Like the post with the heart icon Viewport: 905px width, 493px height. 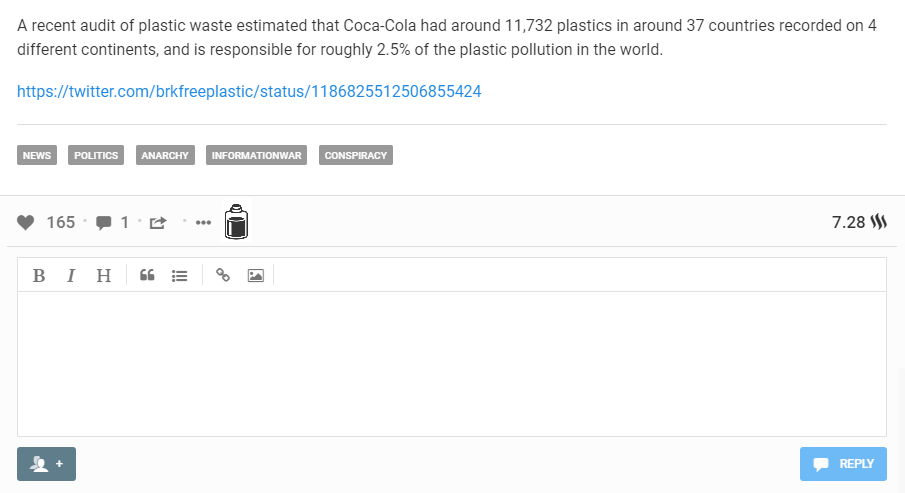click(25, 222)
